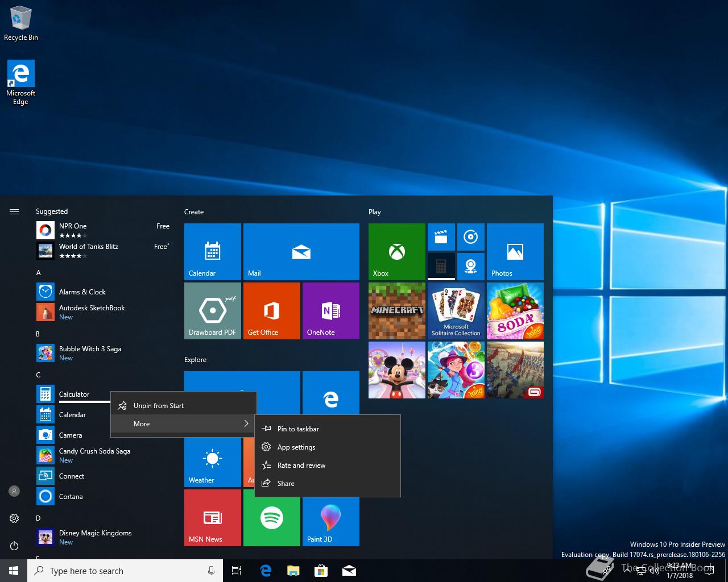This screenshot has width=728, height=582.
Task: Open the Weather tile
Action: pyautogui.click(x=213, y=462)
